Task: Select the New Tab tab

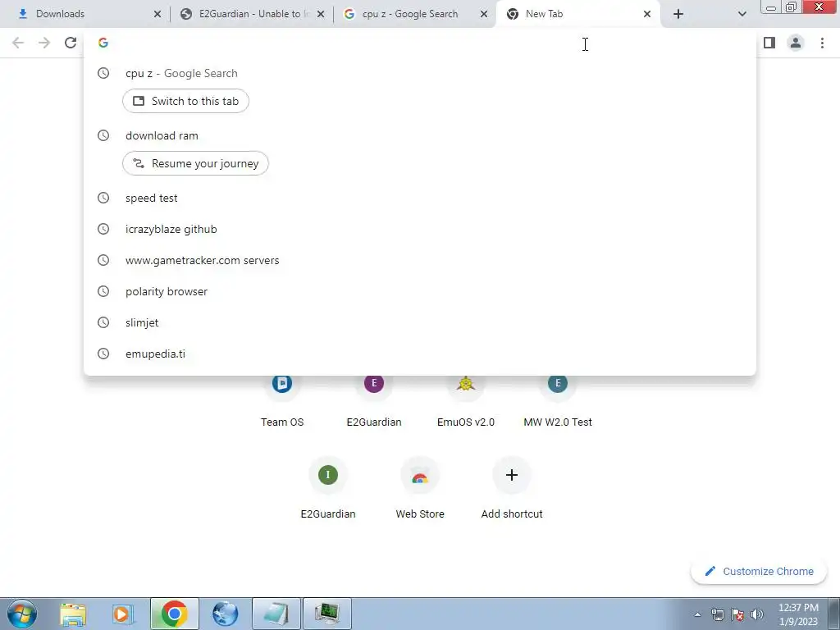Action: pos(578,14)
